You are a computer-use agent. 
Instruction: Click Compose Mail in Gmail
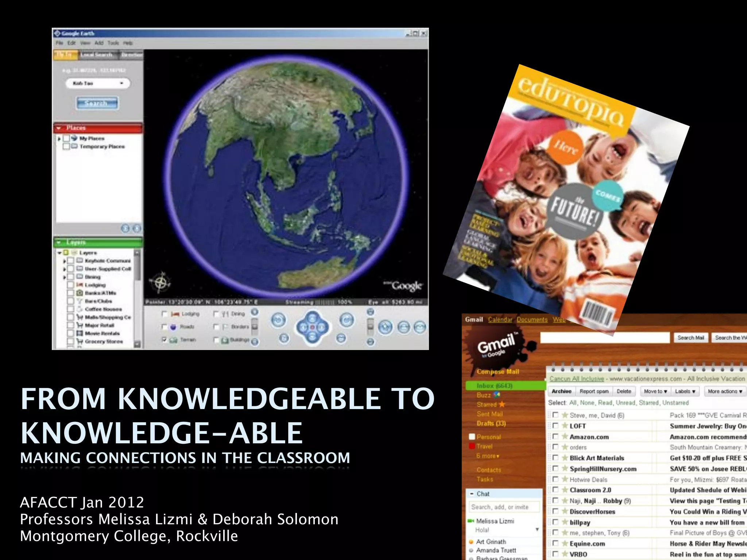point(498,372)
